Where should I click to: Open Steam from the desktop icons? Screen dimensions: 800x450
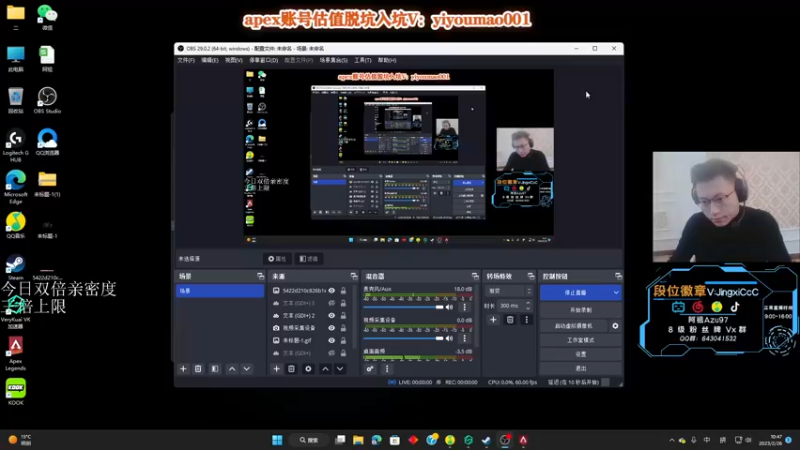coord(15,267)
